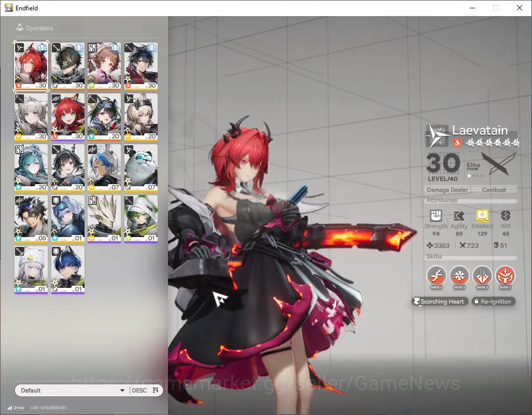This screenshot has width=532, height=415.
Task: Open the slash basic attack skill icon
Action: 436,275
